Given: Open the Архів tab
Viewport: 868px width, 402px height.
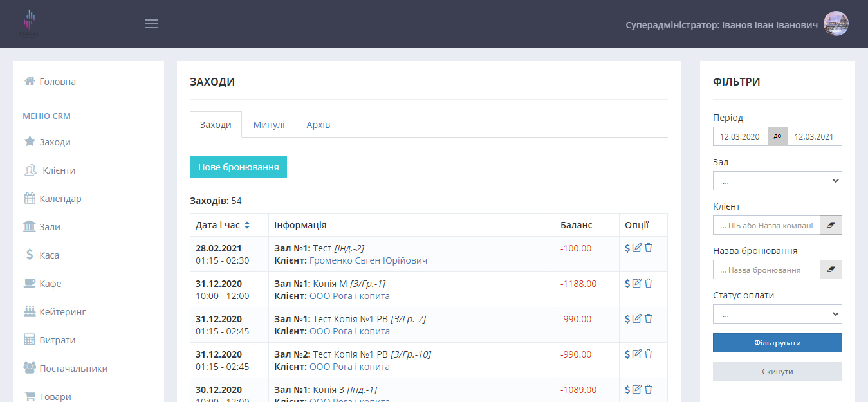Looking at the screenshot, I should [x=319, y=125].
